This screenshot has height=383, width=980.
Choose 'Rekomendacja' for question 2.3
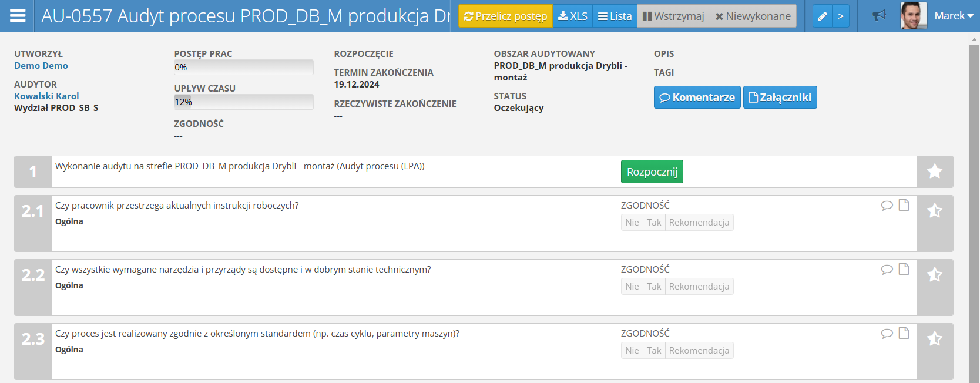[699, 351]
